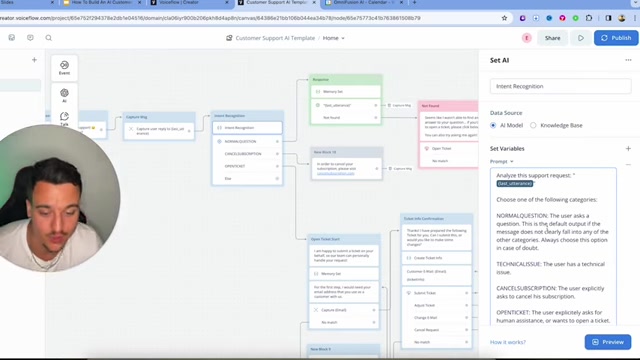Open the Chrome menu kebab icon
Viewport: 640px width, 360px height.
point(635,18)
